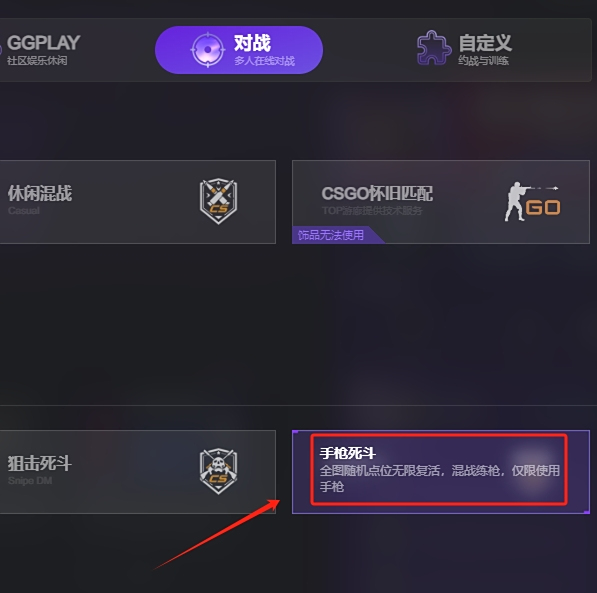This screenshot has width=597, height=593.
Task: Click the 约战与训练 subtitle under 自定义
Action: [x=484, y=61]
